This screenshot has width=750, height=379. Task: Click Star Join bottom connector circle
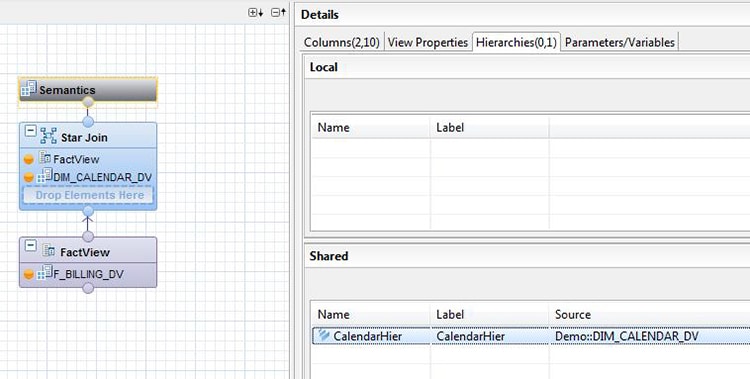click(88, 211)
